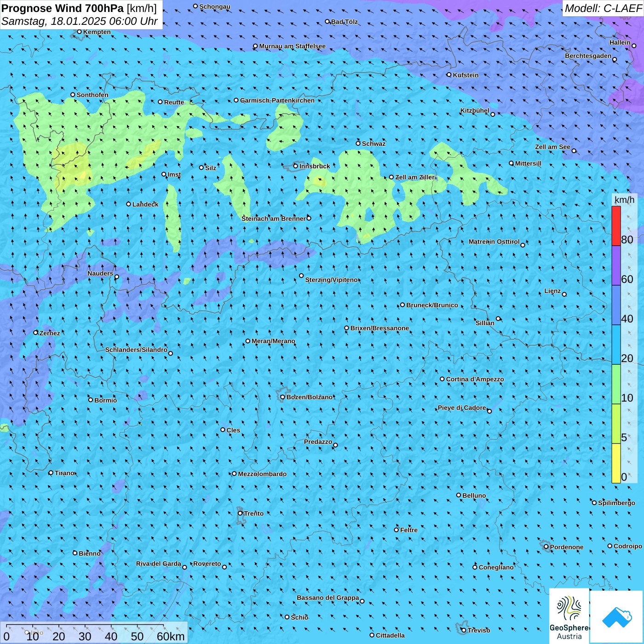Click the Trento city label
This screenshot has height=644, width=644.
click(x=253, y=513)
